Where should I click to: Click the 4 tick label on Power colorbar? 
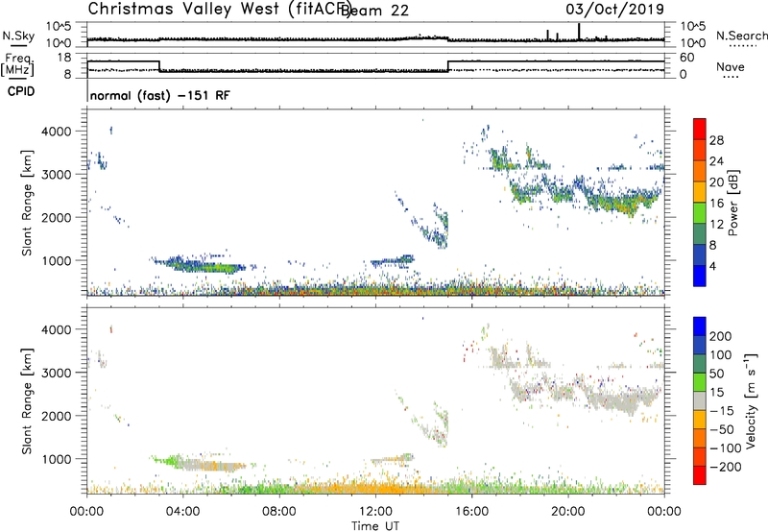(713, 266)
